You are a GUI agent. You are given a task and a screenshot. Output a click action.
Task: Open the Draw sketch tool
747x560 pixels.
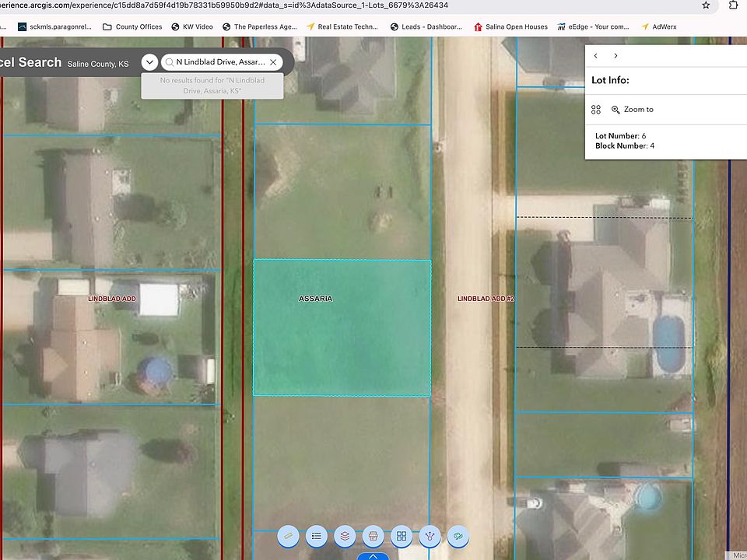click(458, 536)
